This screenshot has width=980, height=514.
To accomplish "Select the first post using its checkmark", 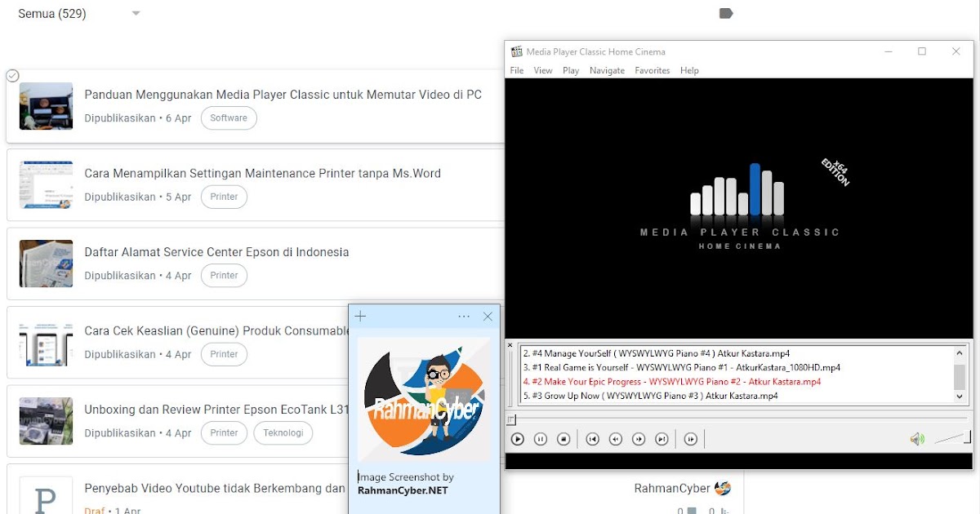I will tap(12, 75).
